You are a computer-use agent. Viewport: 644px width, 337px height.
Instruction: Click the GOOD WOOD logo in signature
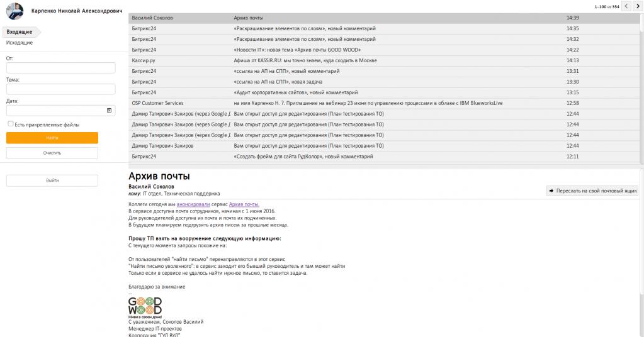pyautogui.click(x=145, y=308)
